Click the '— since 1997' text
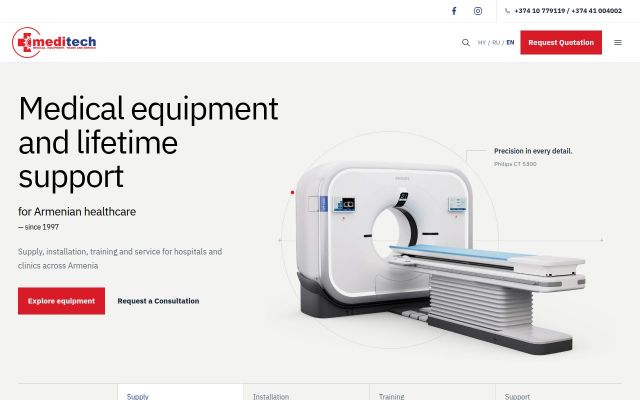Viewport: 640px width, 400px height. pos(38,227)
